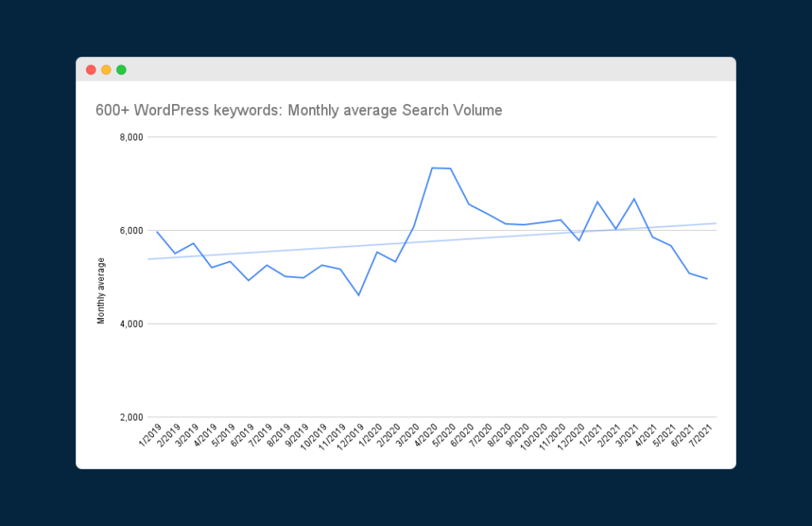The height and width of the screenshot is (526, 812).
Task: Click the 4/2021 x-axis label
Action: (x=645, y=436)
